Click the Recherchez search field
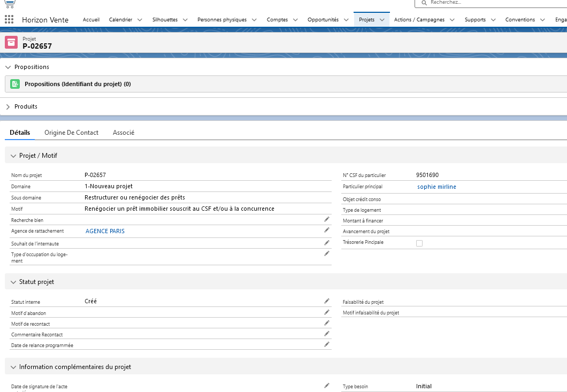 tap(492, 3)
